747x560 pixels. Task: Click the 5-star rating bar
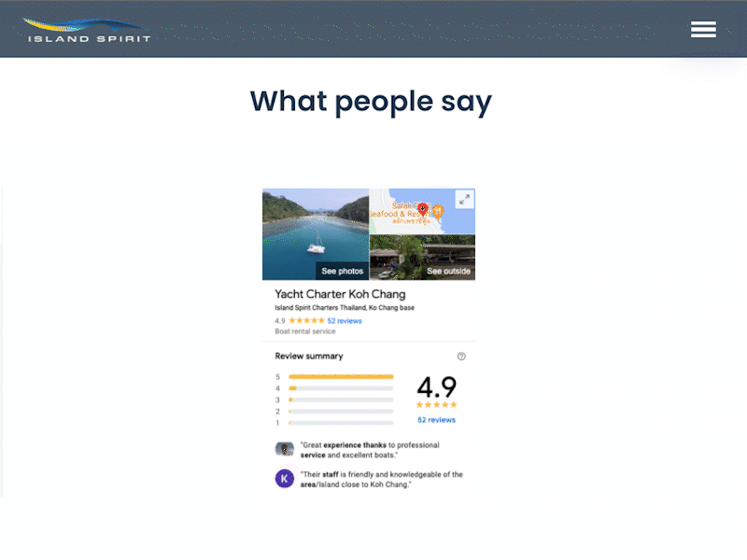coord(341,377)
